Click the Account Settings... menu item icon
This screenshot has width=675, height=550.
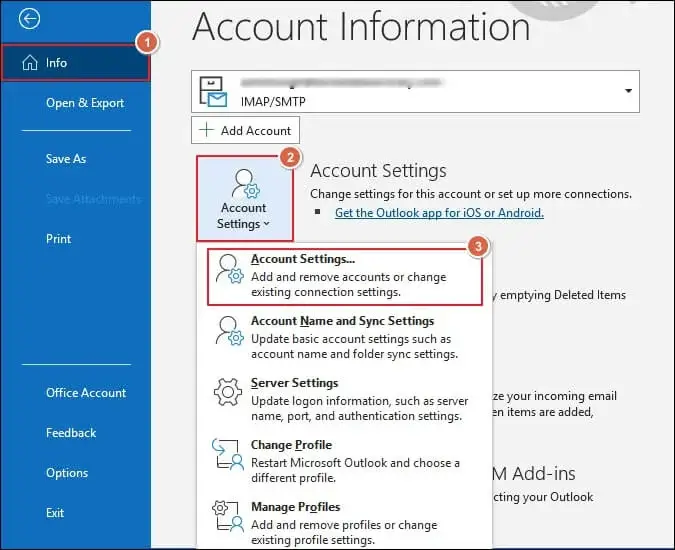(229, 269)
